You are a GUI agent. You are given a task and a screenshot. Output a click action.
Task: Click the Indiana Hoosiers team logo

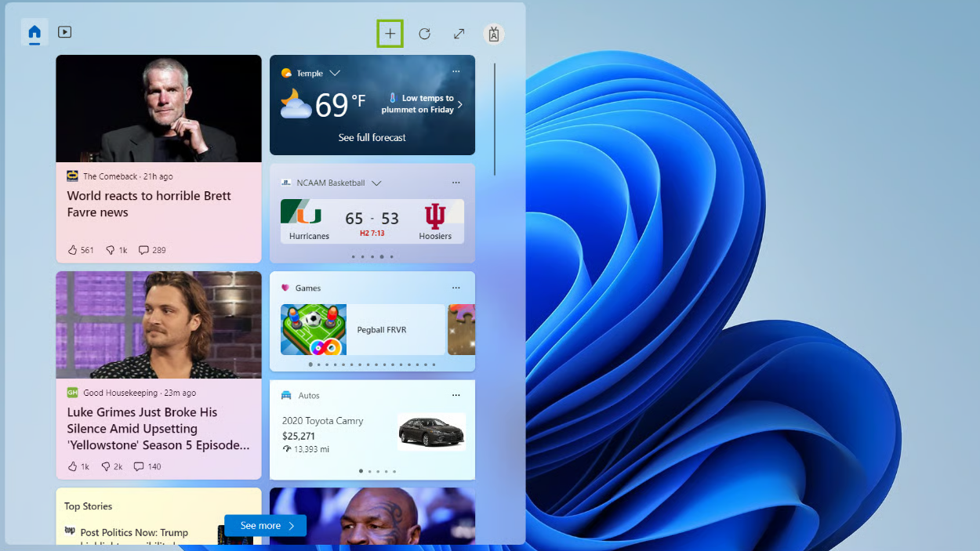pos(435,216)
